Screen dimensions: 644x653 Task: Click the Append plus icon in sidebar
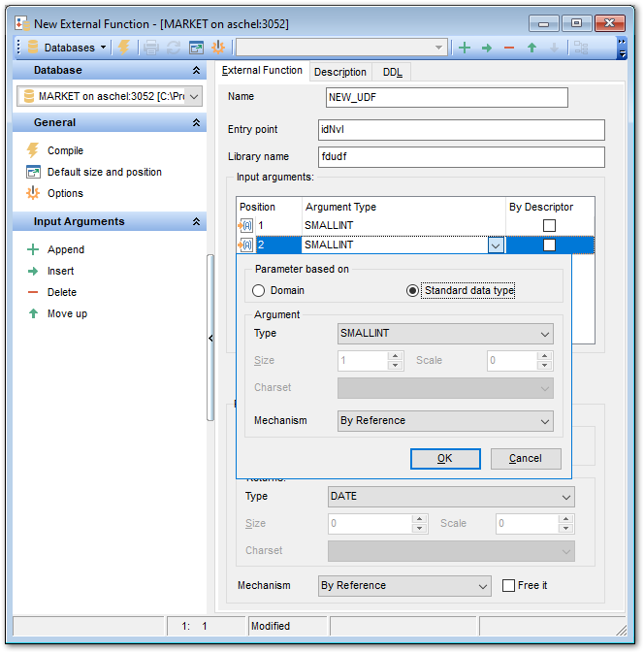[x=33, y=249]
